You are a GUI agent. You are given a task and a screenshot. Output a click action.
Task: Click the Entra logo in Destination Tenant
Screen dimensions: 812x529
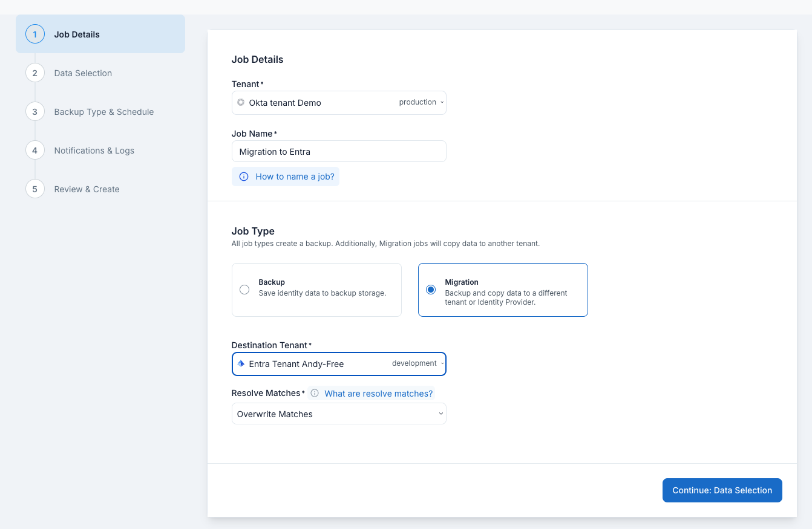pos(241,364)
